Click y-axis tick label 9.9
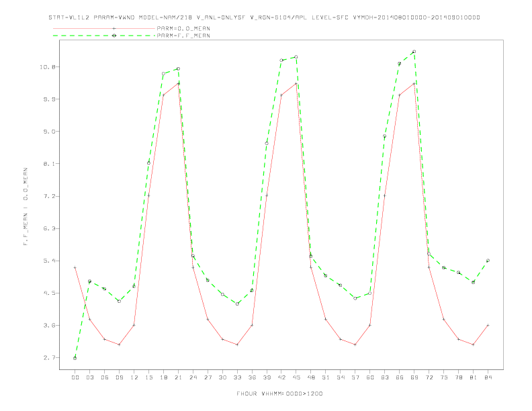 49,99
